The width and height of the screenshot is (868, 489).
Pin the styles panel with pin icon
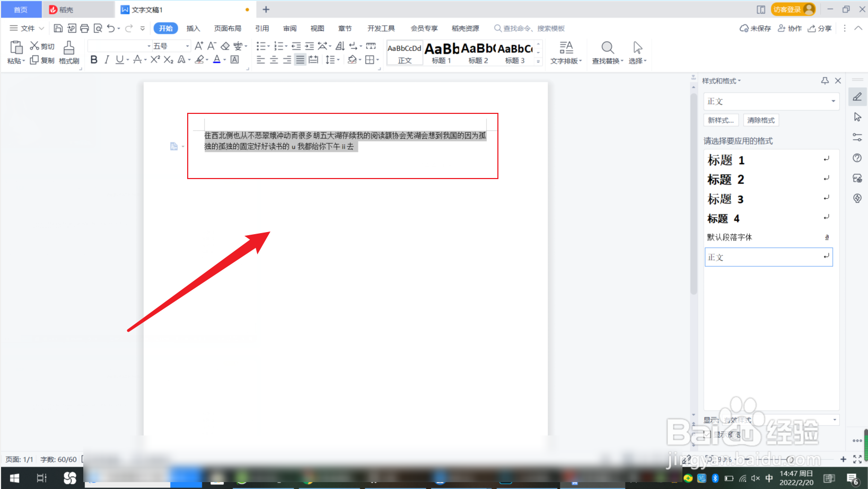[x=825, y=81]
